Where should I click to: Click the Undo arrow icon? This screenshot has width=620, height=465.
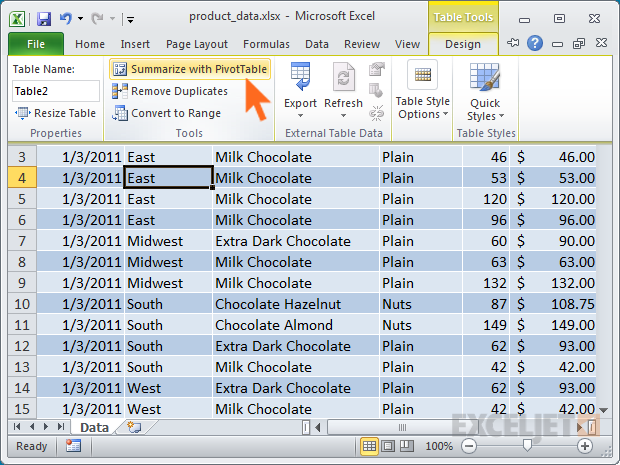[66, 18]
